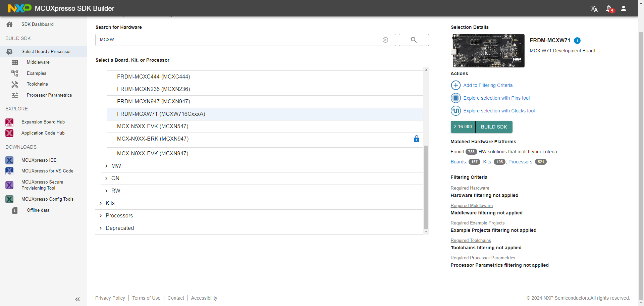
Task: Open Examples section in sidebar
Action: 37,73
